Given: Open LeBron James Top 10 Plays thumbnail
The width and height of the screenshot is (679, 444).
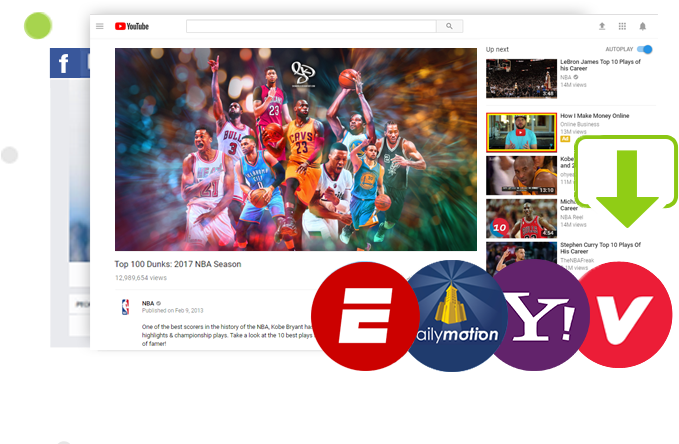Looking at the screenshot, I should point(521,78).
